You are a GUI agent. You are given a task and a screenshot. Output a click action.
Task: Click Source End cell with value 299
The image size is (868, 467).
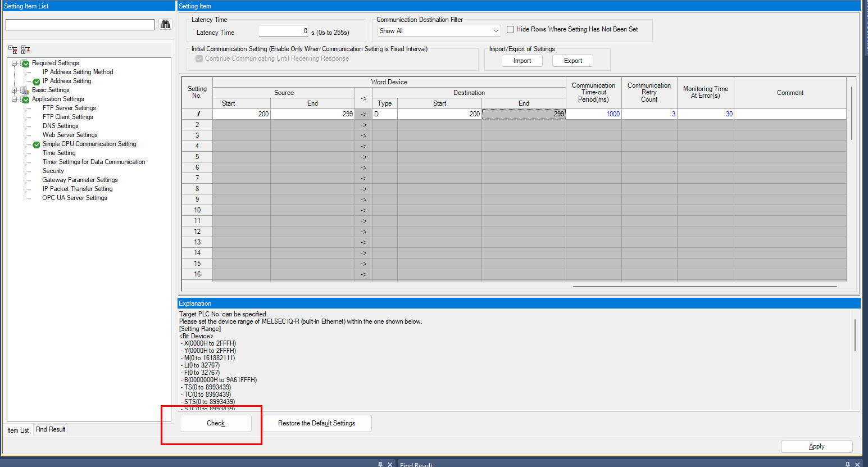(312, 114)
